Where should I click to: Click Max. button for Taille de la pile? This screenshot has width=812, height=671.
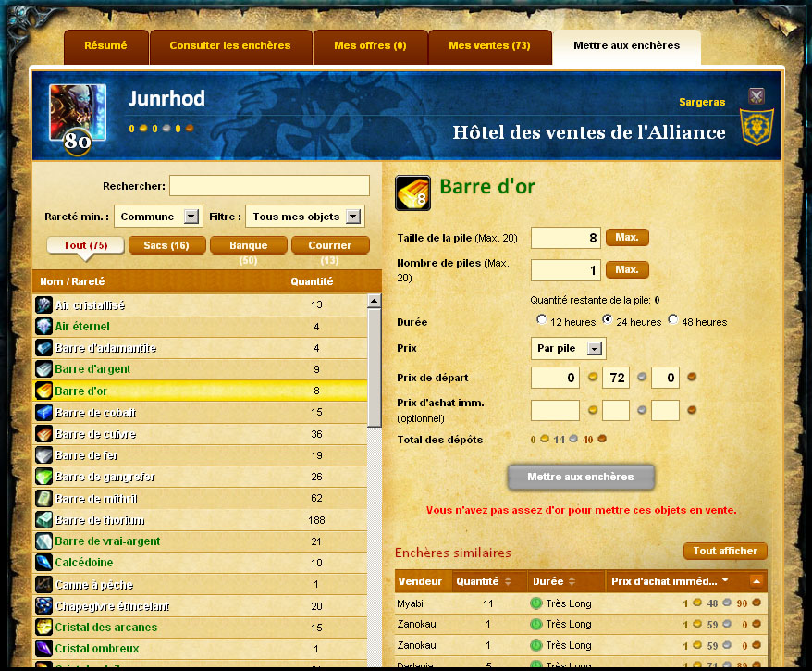coord(627,237)
